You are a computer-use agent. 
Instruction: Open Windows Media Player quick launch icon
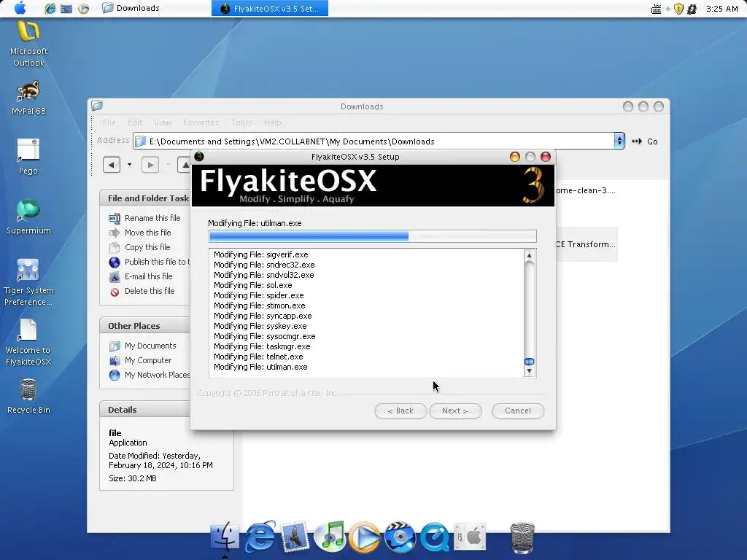pos(83,9)
